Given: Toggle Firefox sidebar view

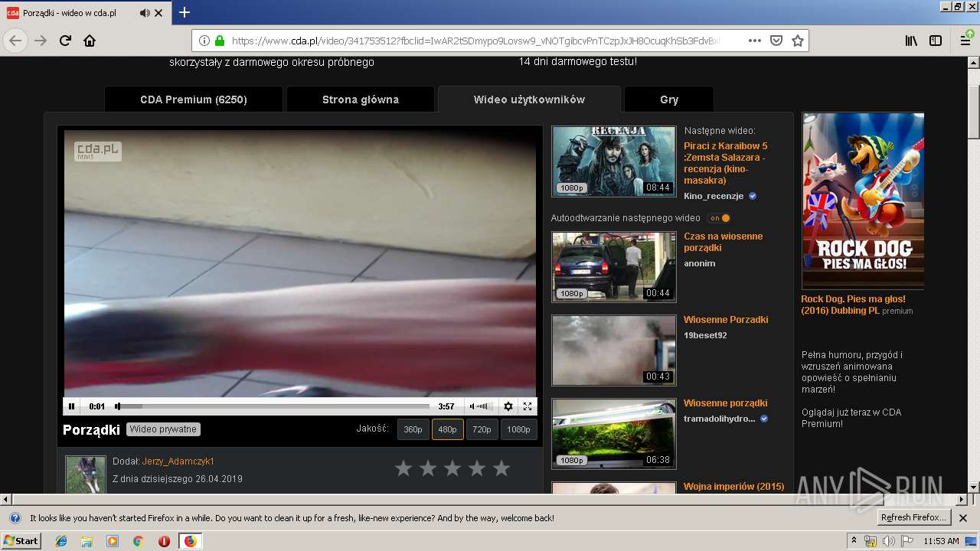Looking at the screenshot, I should [x=936, y=41].
